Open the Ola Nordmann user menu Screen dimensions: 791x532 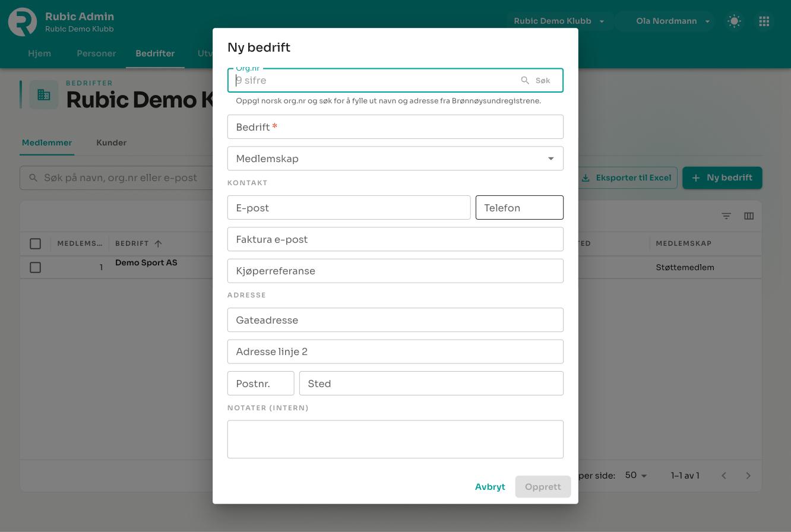672,21
